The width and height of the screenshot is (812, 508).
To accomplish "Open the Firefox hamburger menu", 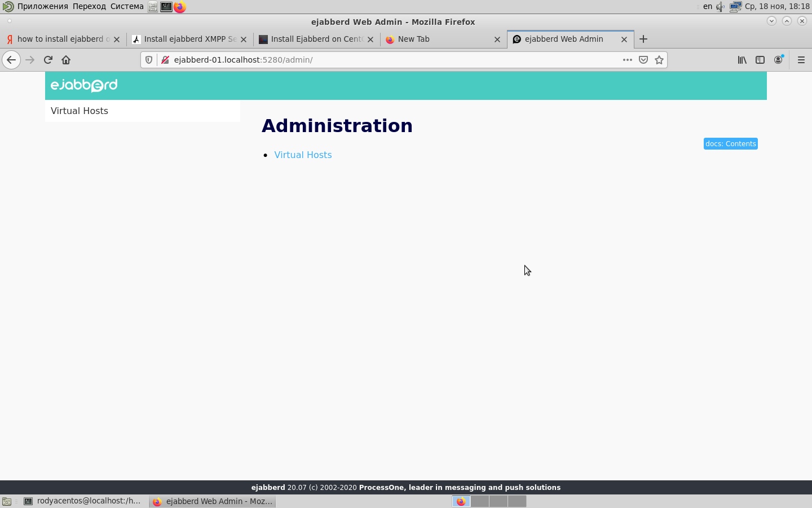I will 801,60.
